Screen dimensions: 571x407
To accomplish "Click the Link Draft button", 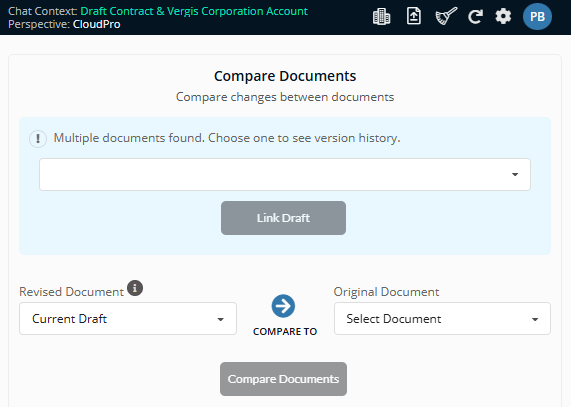I will (x=283, y=218).
